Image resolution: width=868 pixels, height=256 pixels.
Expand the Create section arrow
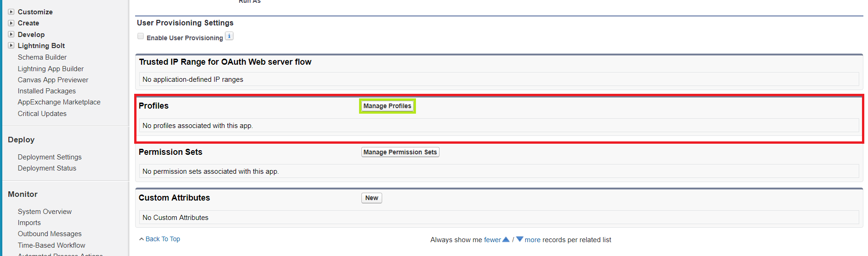pos(11,23)
